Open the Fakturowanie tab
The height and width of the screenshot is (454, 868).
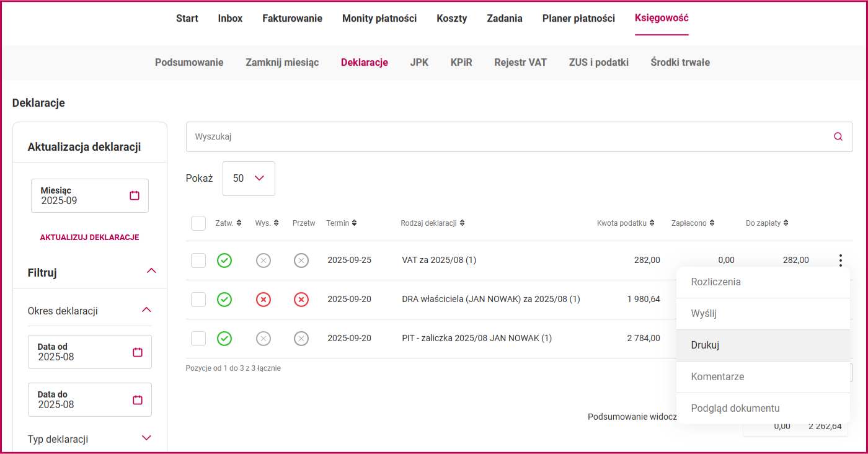pyautogui.click(x=292, y=19)
